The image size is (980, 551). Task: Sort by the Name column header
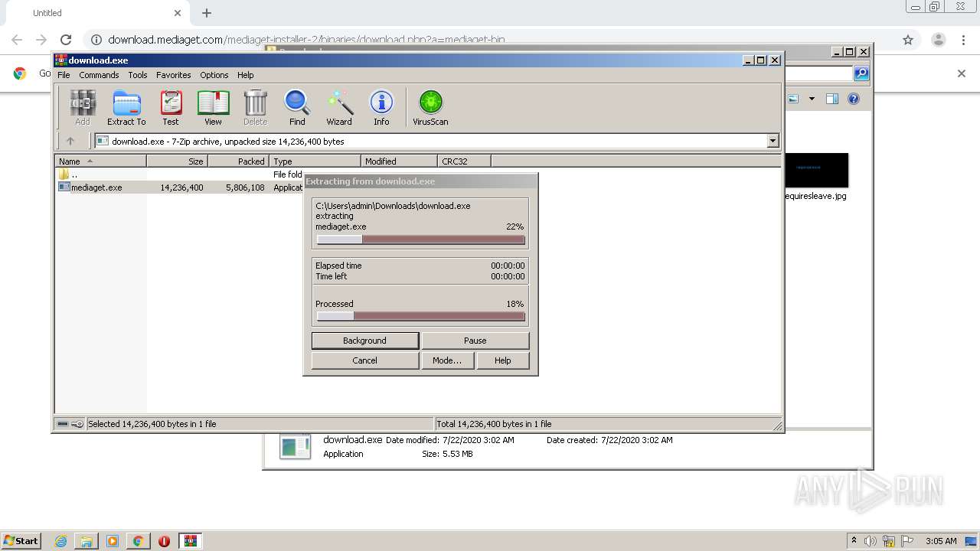pos(100,161)
